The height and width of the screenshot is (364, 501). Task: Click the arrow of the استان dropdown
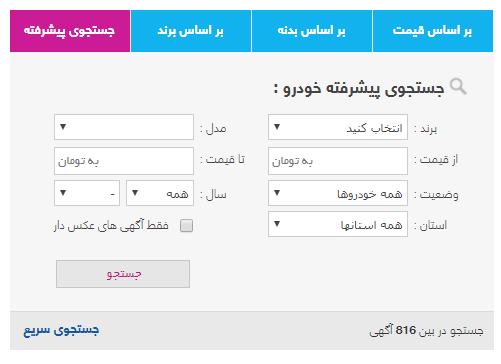pyautogui.click(x=277, y=224)
